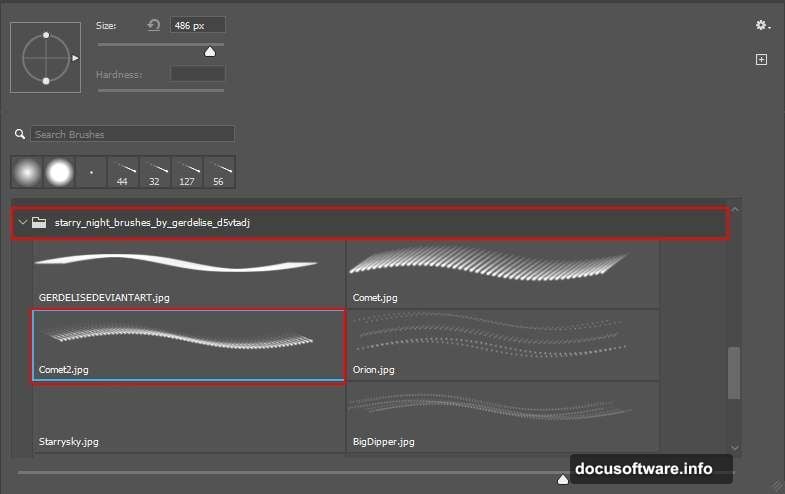Collapse the starry_night_brushes folder chevron

coord(21,222)
